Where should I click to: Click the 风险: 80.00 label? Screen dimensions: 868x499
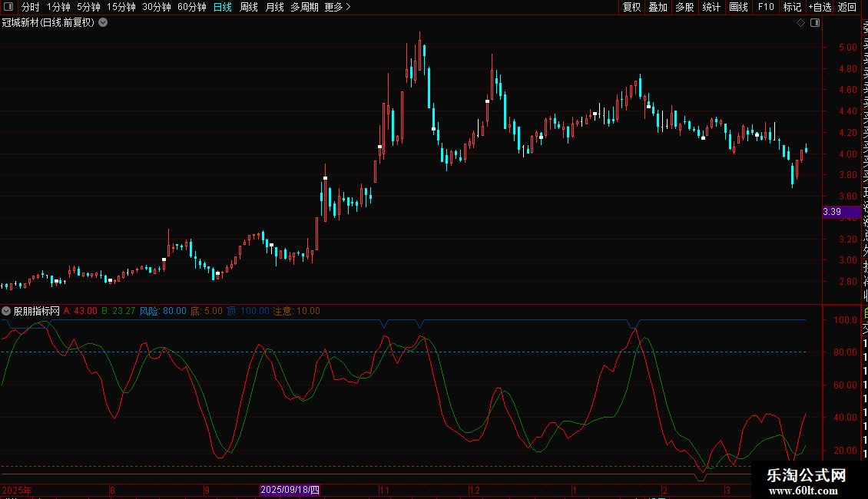click(163, 311)
